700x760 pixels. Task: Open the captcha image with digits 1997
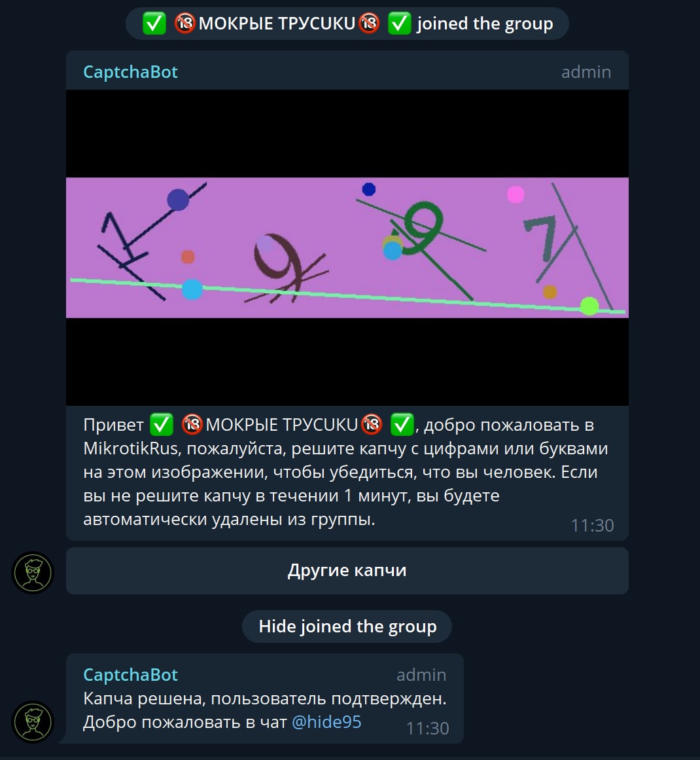tap(347, 247)
